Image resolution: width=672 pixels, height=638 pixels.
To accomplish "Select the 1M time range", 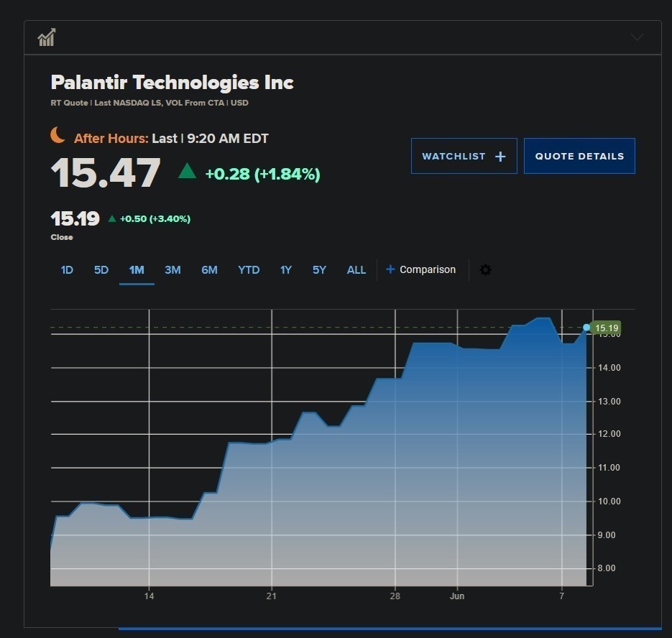I will (x=137, y=270).
